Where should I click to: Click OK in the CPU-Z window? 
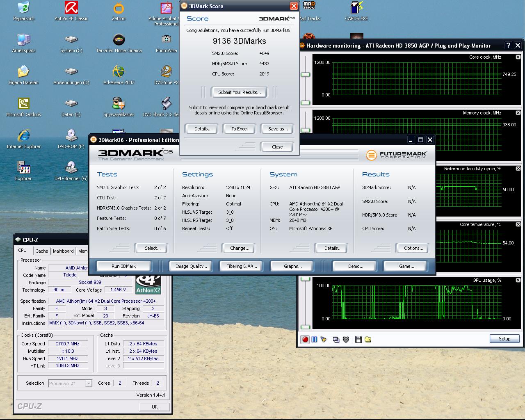(x=155, y=406)
